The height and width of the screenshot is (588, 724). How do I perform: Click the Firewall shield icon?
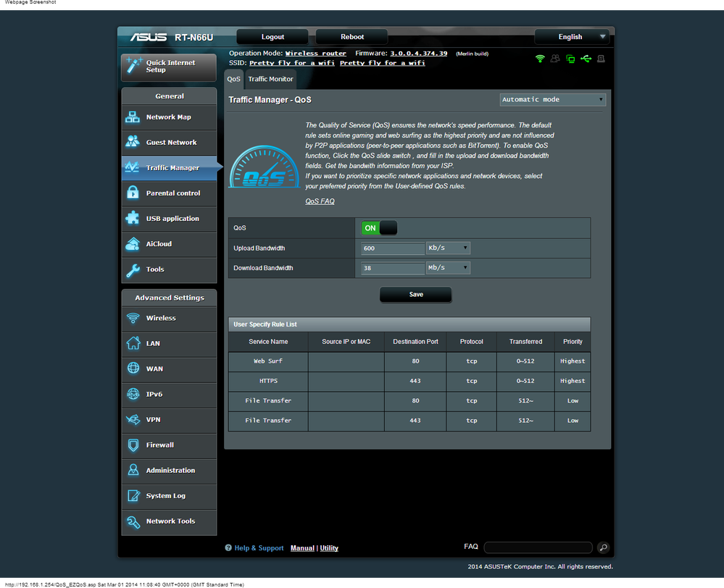point(133,445)
